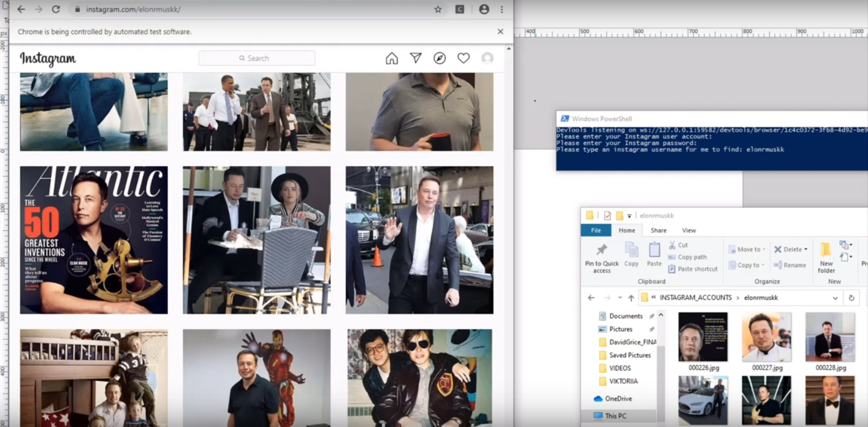This screenshot has height=427, width=868.
Task: Open Instagram activity heart icon
Action: click(464, 58)
